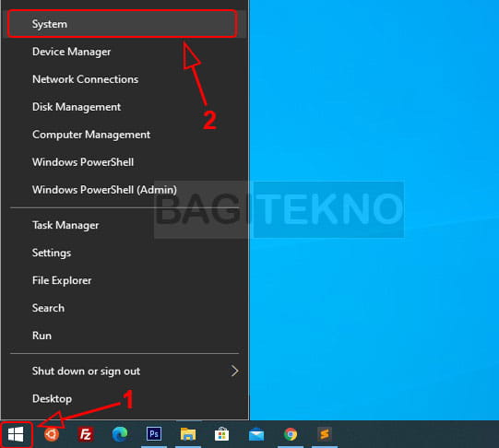Open Task Manager from menu
This screenshot has height=448, width=499.
click(x=125, y=226)
